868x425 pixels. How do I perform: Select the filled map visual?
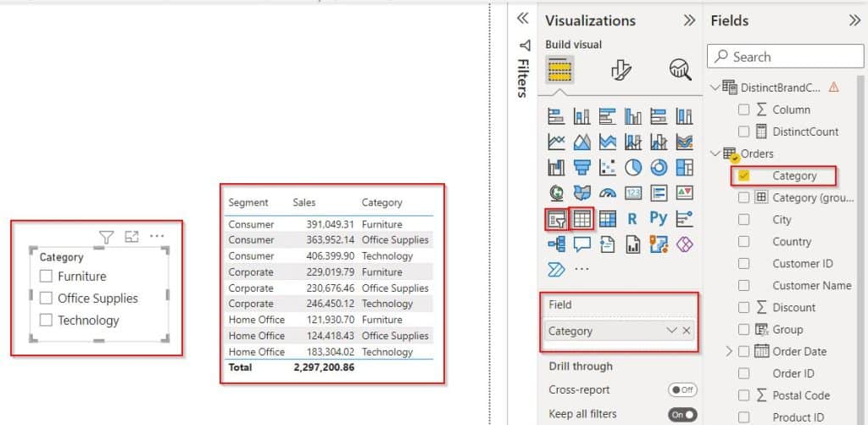pos(581,193)
